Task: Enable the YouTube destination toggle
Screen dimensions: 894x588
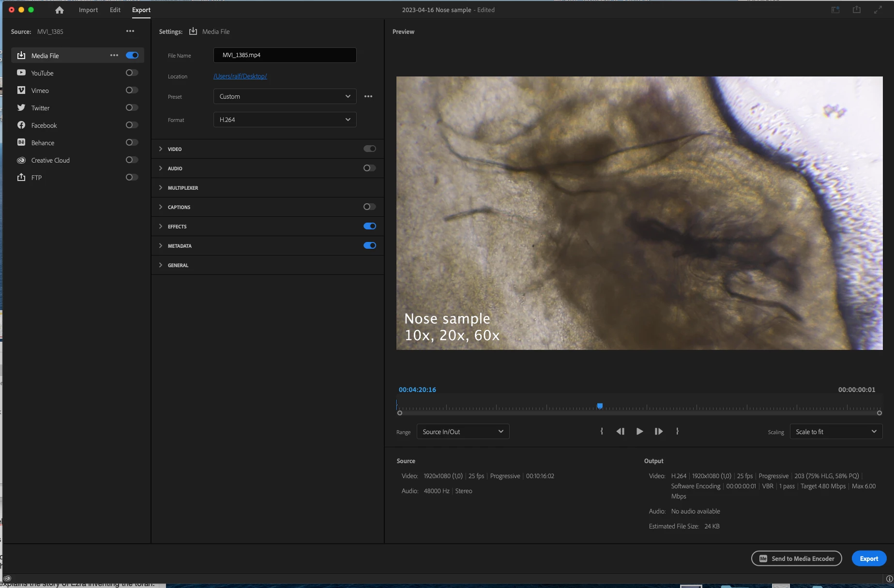Action: [x=132, y=73]
